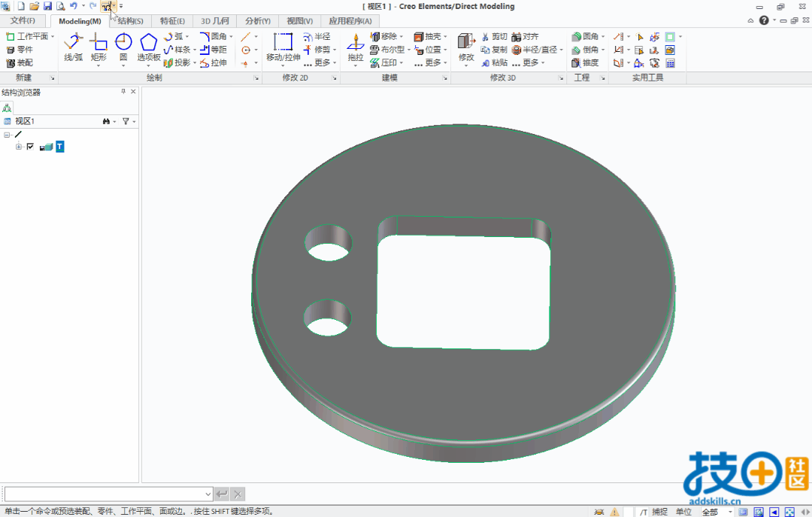Click the 捕捉 snap button in status bar
The image size is (812, 517).
point(660,512)
